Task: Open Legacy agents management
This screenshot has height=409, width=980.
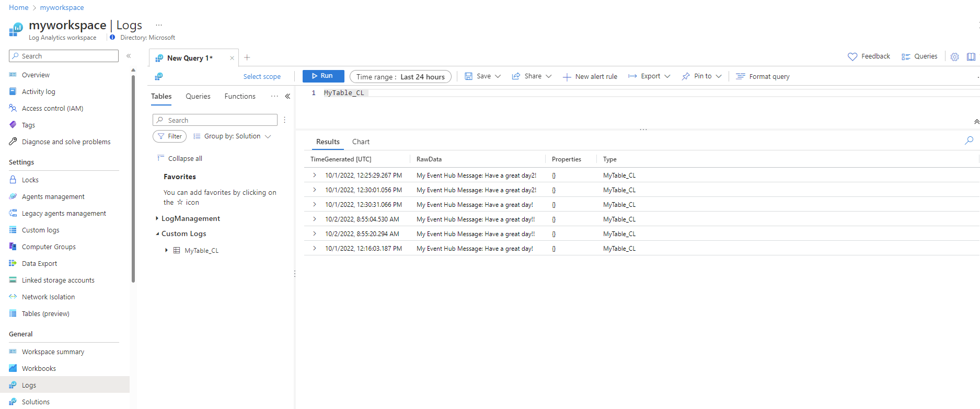Action: pos(64,213)
